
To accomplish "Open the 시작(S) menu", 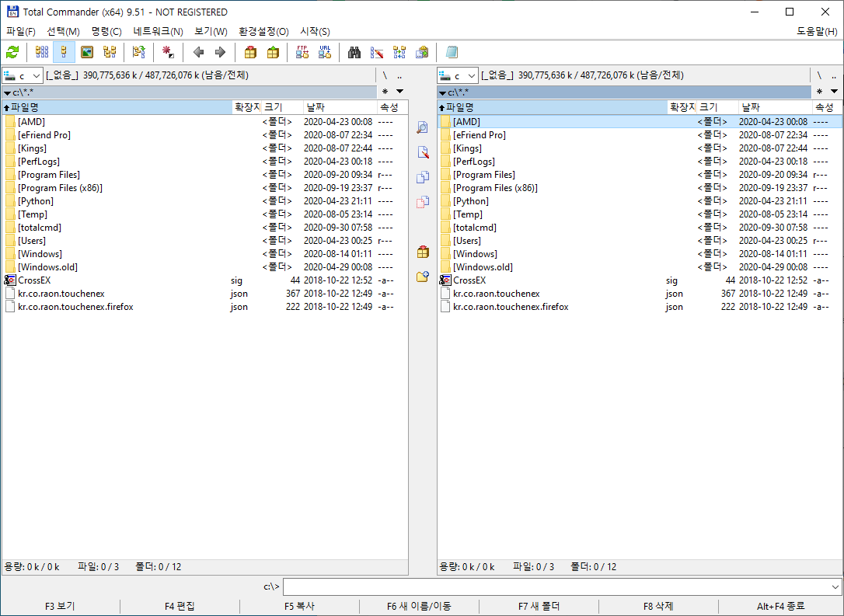I will click(315, 32).
